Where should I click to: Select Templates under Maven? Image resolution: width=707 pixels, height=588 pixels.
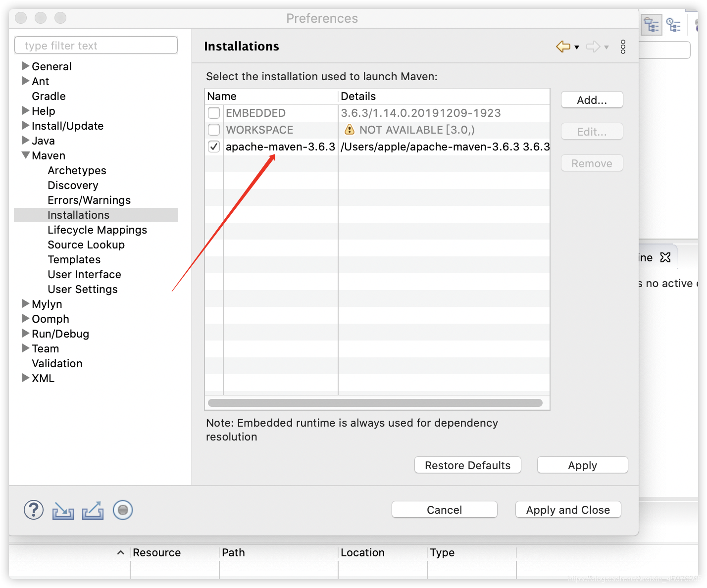(x=74, y=259)
